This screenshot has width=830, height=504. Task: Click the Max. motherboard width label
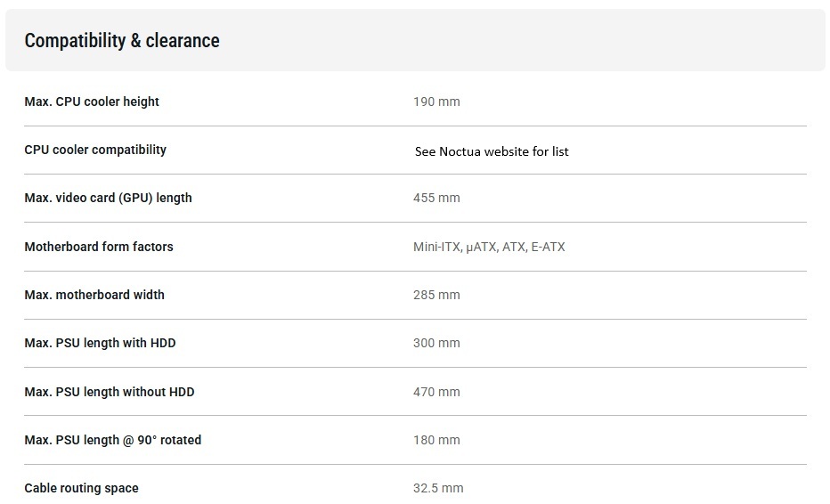94,295
